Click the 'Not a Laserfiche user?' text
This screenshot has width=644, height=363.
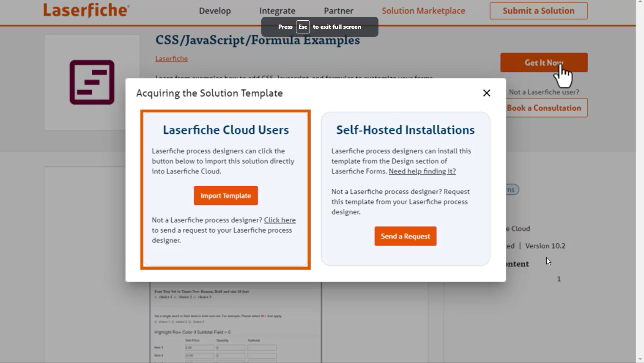pos(544,92)
